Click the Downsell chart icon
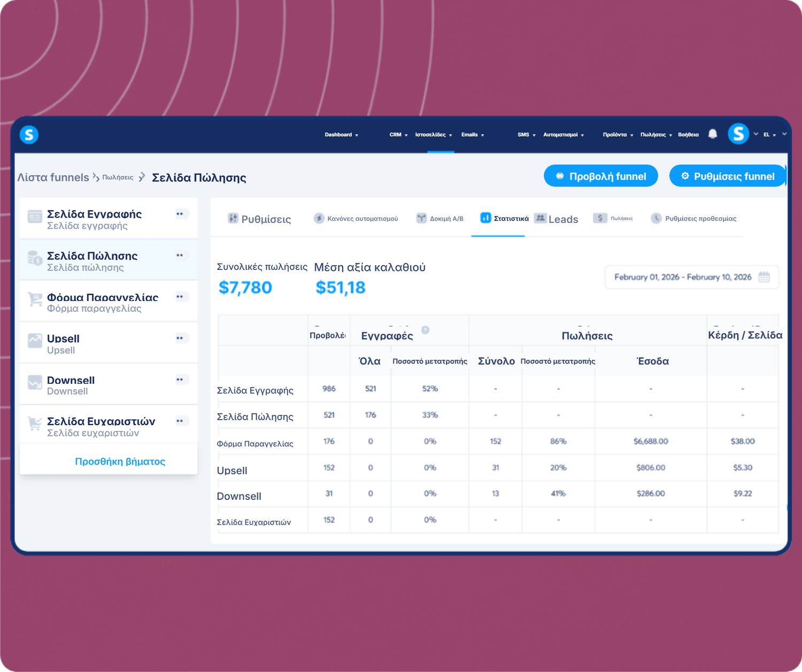 click(x=35, y=382)
